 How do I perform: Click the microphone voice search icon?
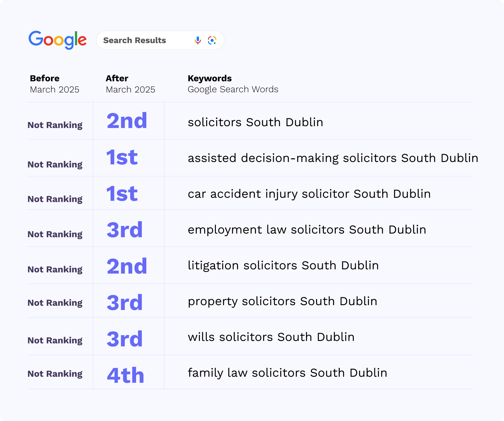coord(198,40)
